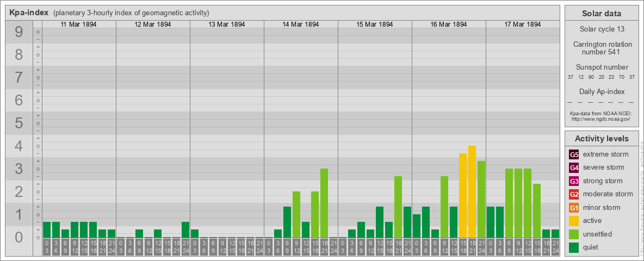This screenshot has height=261, width=644.
Task: Click the 11 Mar 0-3 dark green bar
Action: [x=47, y=230]
